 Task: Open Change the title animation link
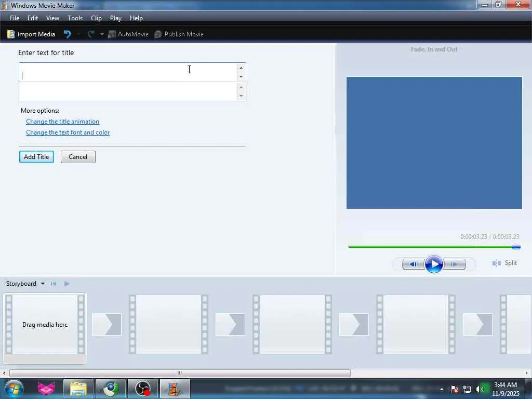(x=63, y=122)
